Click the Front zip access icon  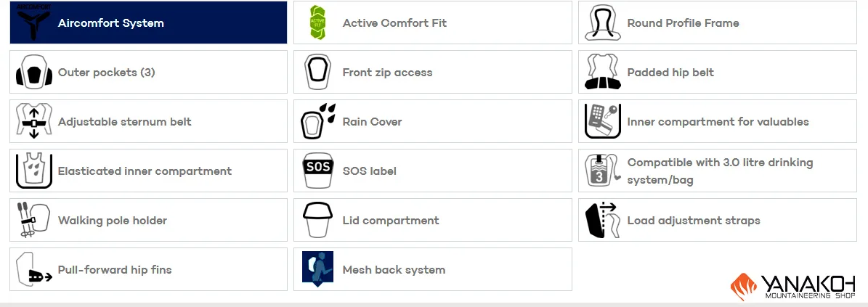317,72
